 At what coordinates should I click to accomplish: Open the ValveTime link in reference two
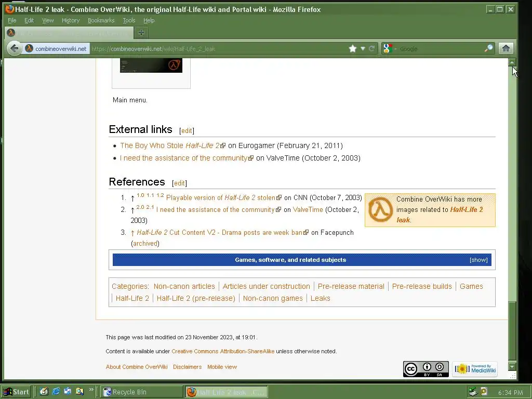pyautogui.click(x=308, y=210)
